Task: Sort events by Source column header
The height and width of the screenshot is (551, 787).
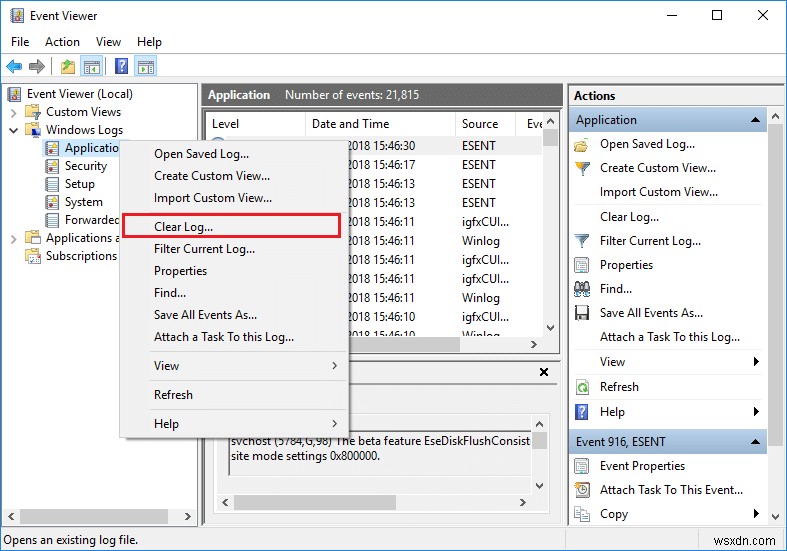Action: tap(485, 124)
